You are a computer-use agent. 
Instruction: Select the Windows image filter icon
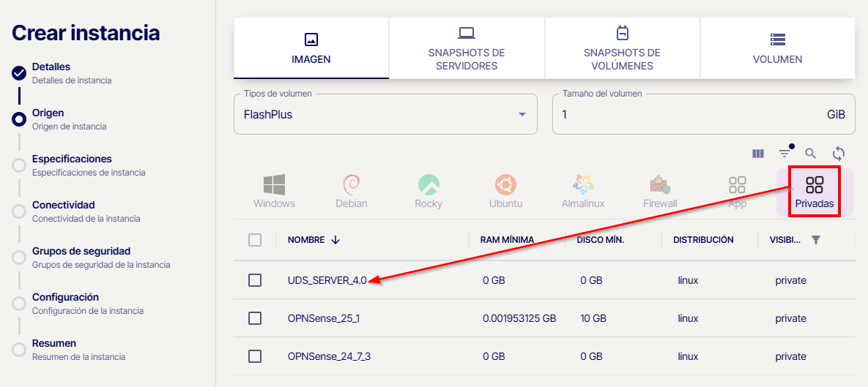(274, 185)
